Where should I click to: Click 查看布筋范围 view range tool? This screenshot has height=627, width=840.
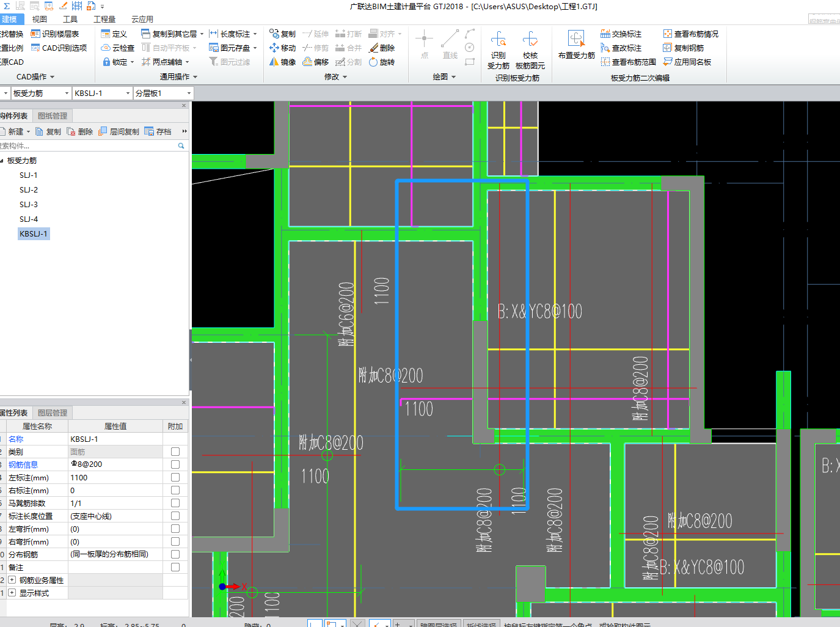point(628,62)
